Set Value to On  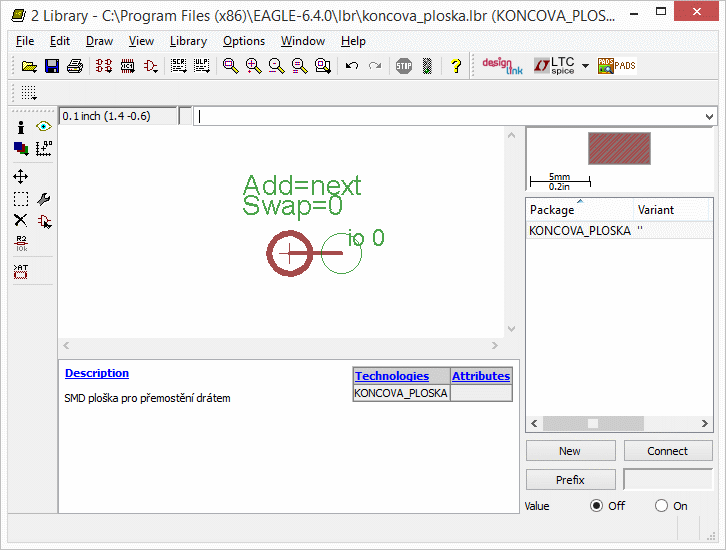[661, 506]
